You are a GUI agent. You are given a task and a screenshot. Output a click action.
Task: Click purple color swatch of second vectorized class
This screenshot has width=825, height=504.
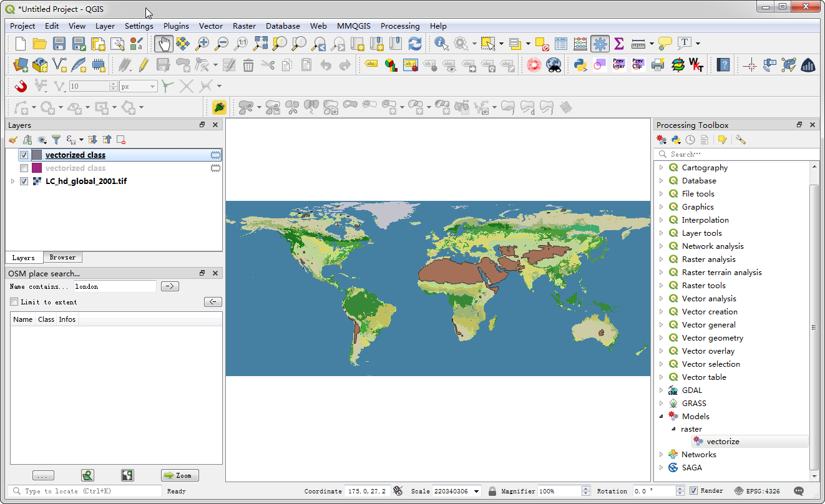pyautogui.click(x=37, y=168)
